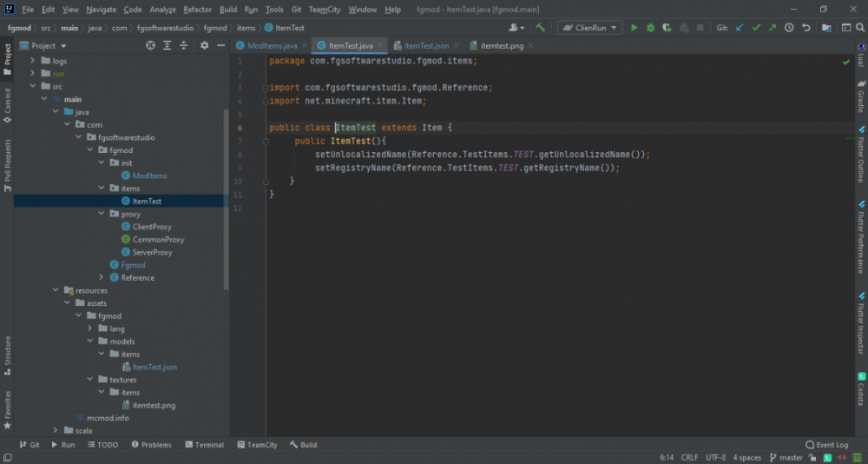The width and height of the screenshot is (868, 464).
Task: Open Project panel settings gear
Action: [x=204, y=45]
